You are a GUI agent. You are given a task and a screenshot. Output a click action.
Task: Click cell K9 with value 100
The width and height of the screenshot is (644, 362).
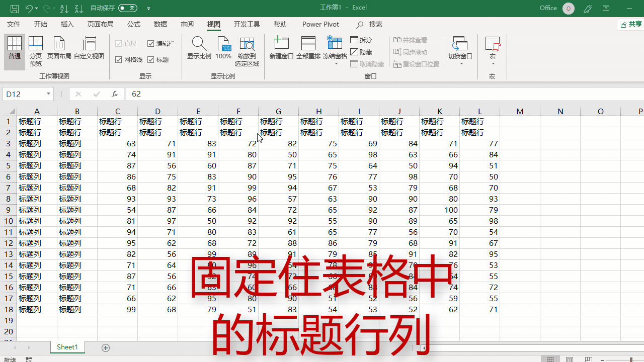[x=439, y=210]
